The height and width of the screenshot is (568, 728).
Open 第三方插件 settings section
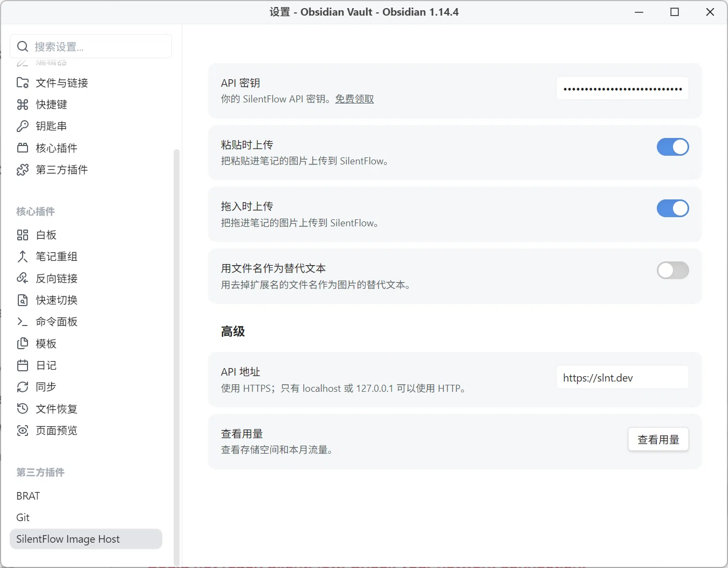click(86, 170)
